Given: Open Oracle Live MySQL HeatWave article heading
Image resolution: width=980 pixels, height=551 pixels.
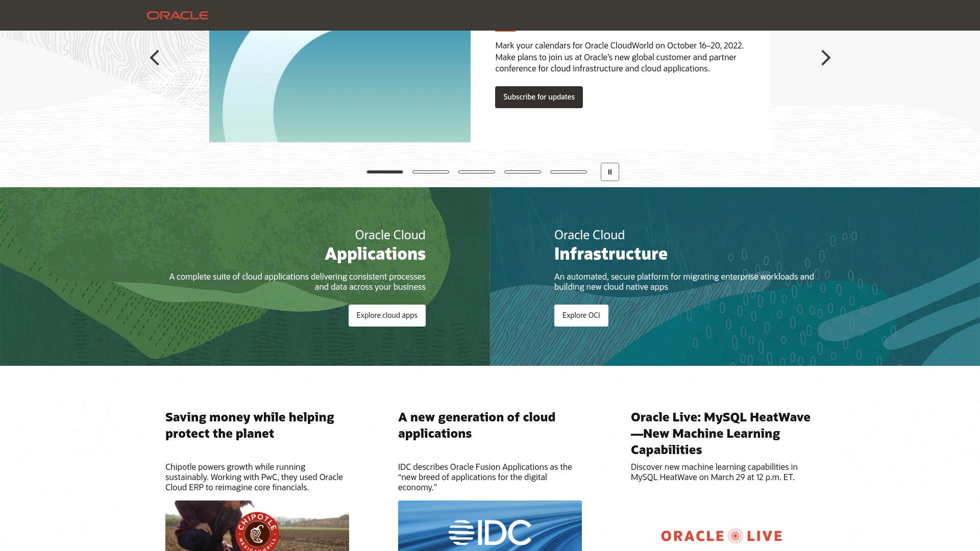Looking at the screenshot, I should [720, 433].
